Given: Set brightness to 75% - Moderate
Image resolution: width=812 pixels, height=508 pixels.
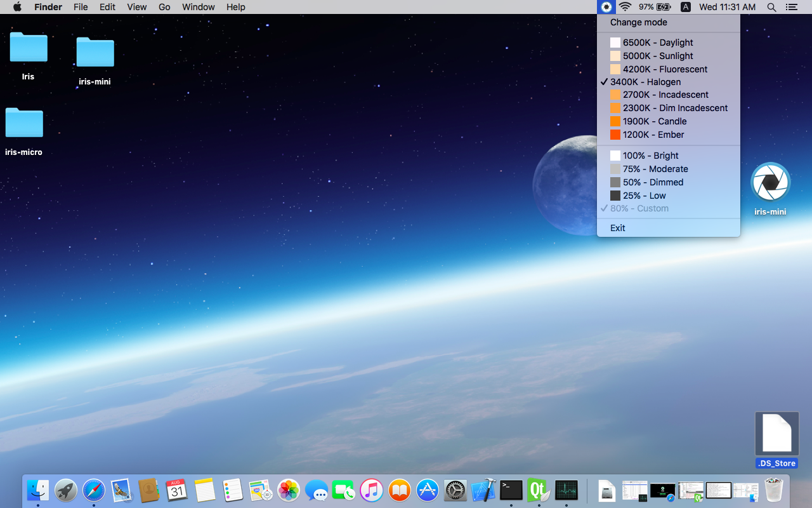Looking at the screenshot, I should pyautogui.click(x=669, y=169).
